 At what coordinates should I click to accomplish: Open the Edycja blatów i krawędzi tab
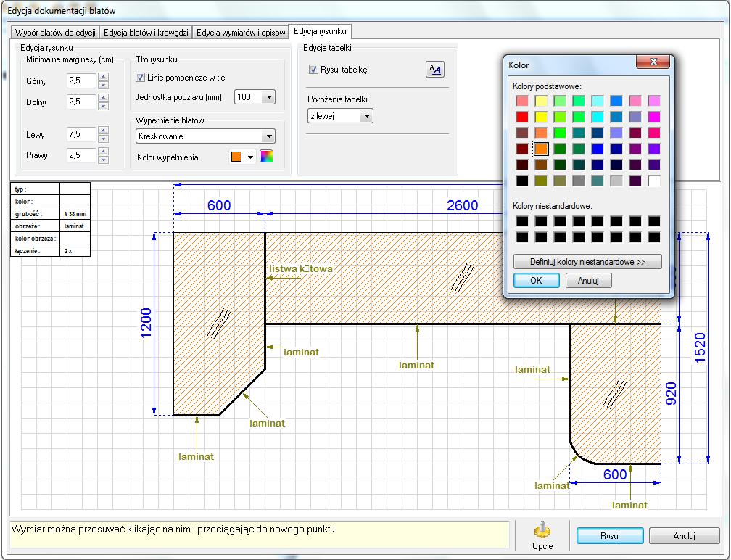tap(146, 33)
